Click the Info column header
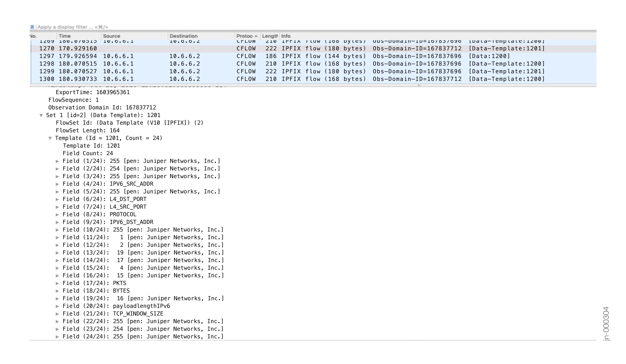Viewport: 626px width, 364px height. click(x=286, y=36)
